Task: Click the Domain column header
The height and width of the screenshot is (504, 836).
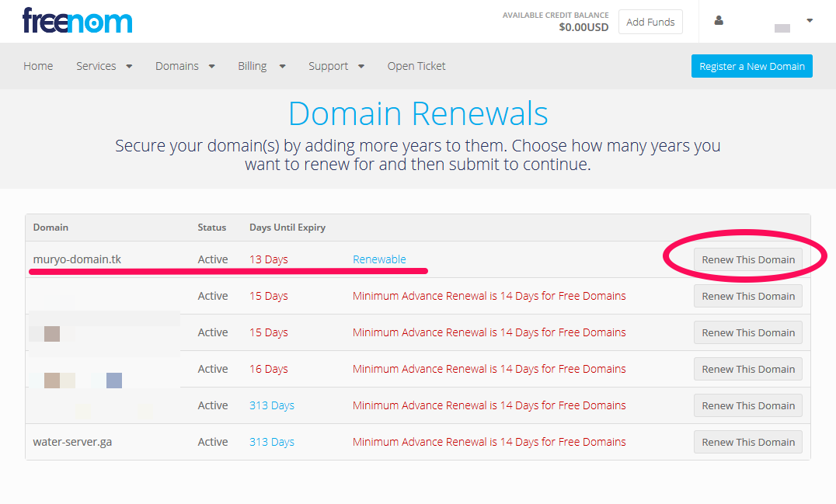Action: tap(51, 228)
